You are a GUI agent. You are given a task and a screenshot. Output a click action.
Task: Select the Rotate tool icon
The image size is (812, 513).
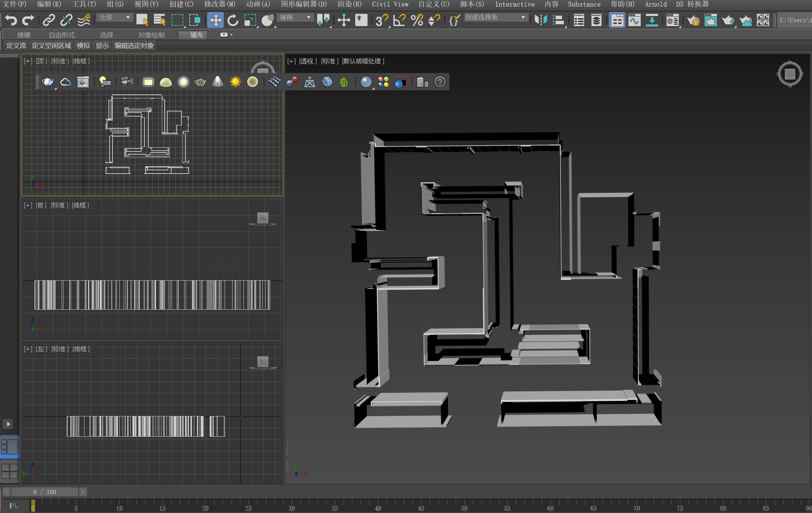click(233, 20)
